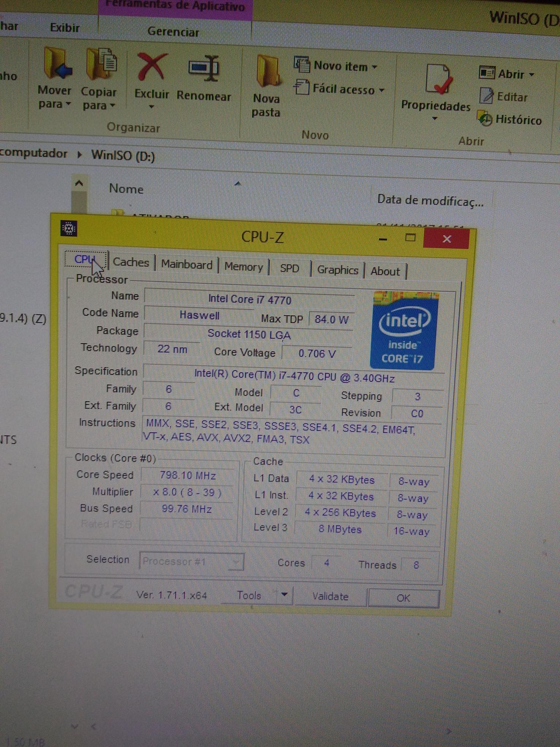Click the Intel inside Core i7 logo
This screenshot has height=747, width=560.
tap(404, 330)
